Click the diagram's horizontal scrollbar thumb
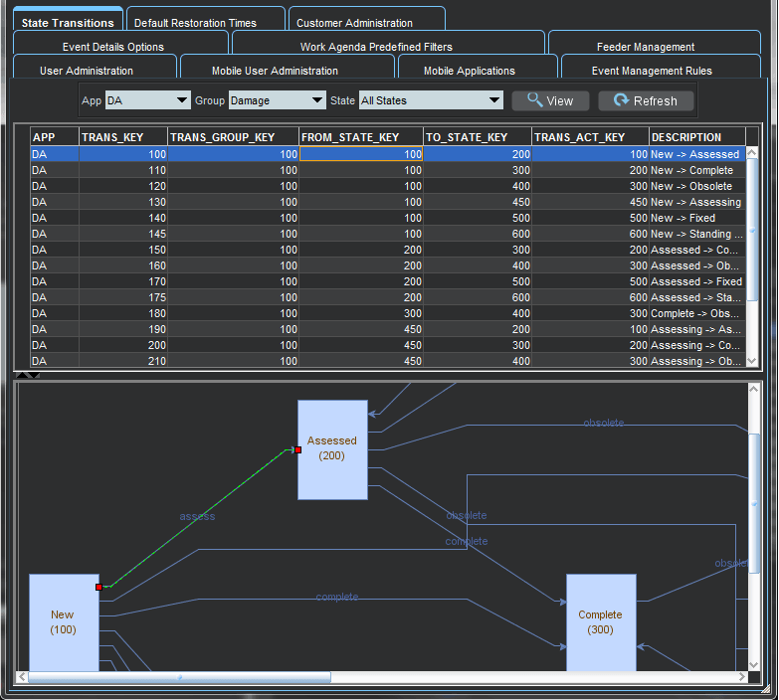The image size is (779, 700). click(179, 677)
